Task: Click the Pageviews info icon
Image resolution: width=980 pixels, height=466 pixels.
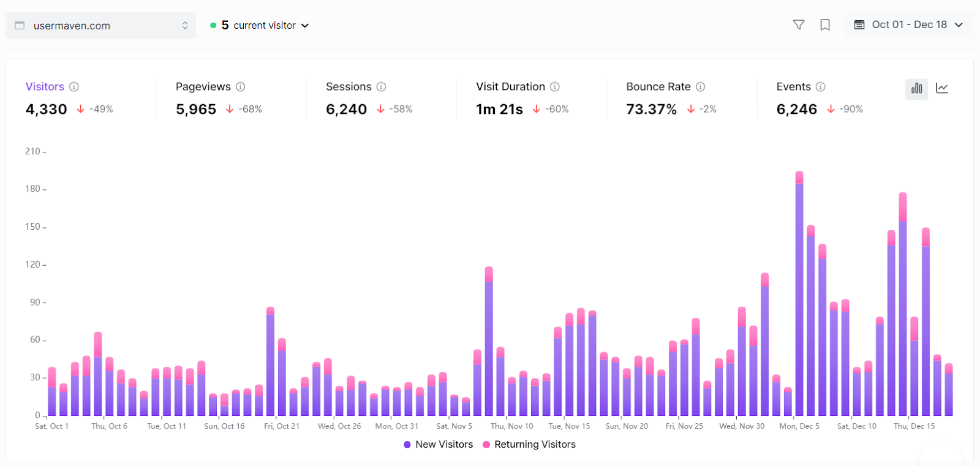Action: (241, 87)
